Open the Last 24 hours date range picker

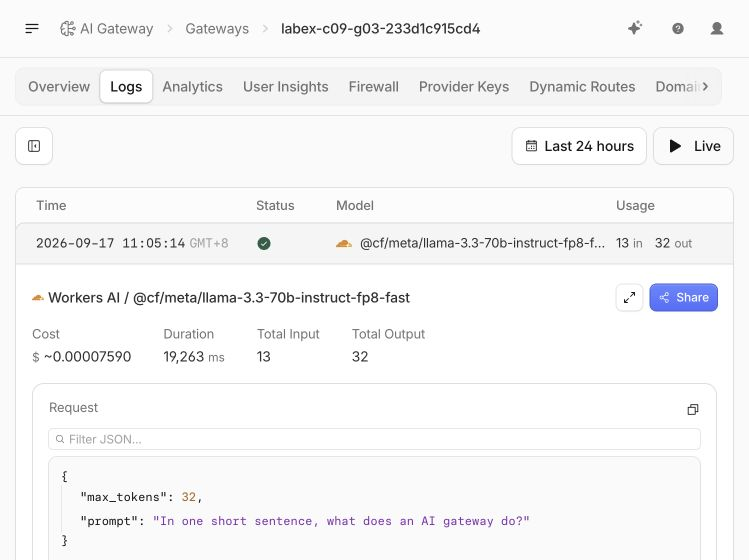(x=579, y=146)
